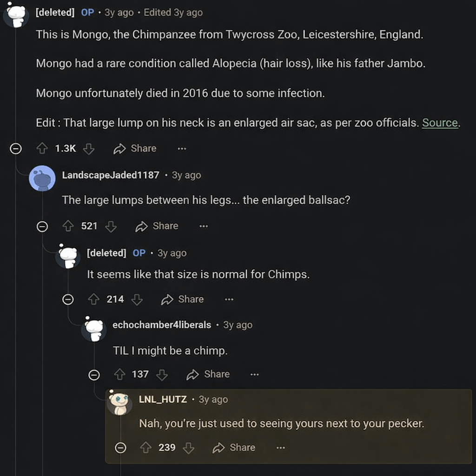Screen dimensions: 476x476
Task: Click LNL_HUTZ's avatar image
Action: [x=119, y=402]
